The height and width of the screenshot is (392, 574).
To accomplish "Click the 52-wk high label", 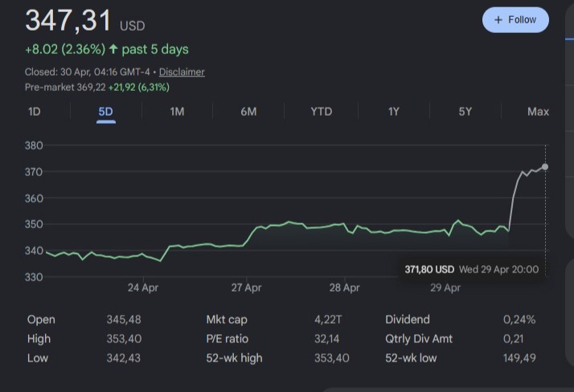I will (x=234, y=358).
